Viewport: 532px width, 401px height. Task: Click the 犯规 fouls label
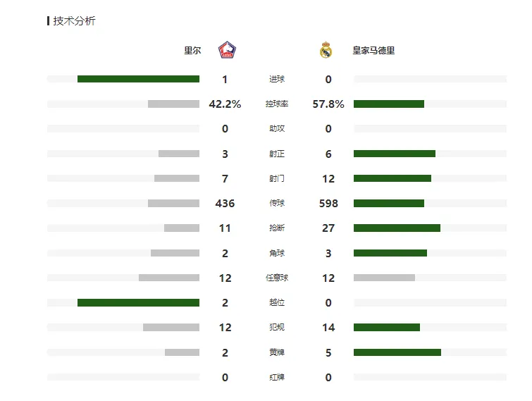277,327
